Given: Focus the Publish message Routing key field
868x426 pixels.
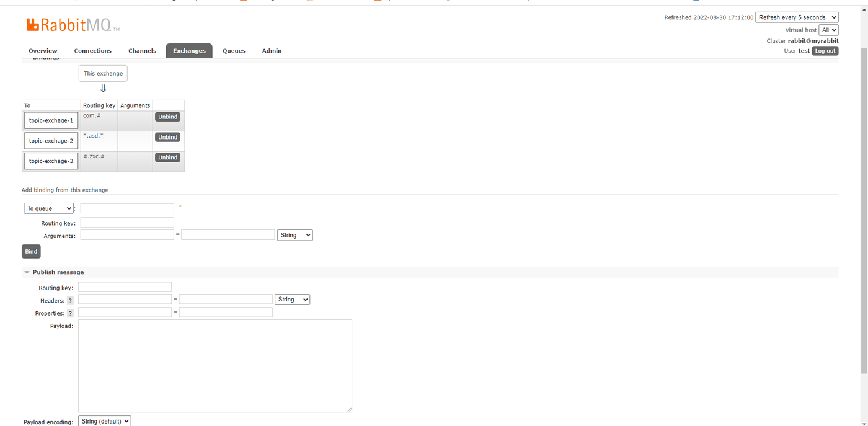Looking at the screenshot, I should point(125,287).
